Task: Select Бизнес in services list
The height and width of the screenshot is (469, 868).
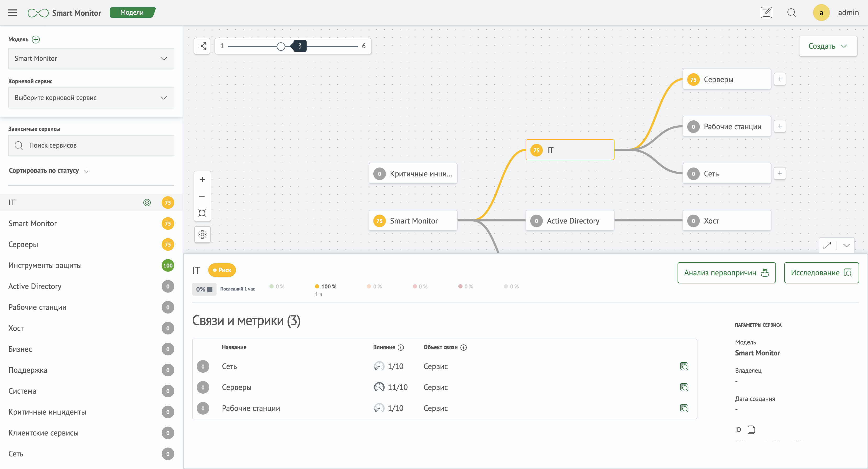Action: [91, 349]
